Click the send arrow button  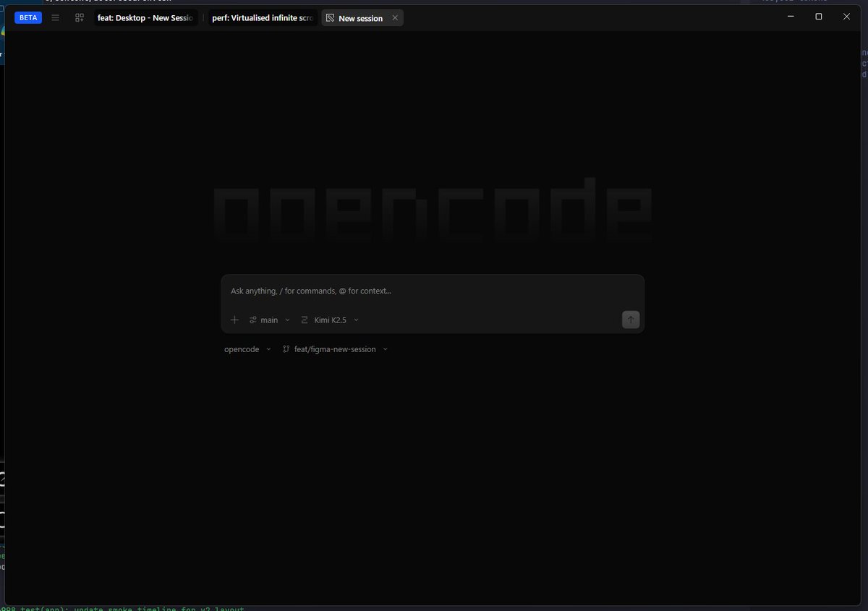(x=631, y=320)
